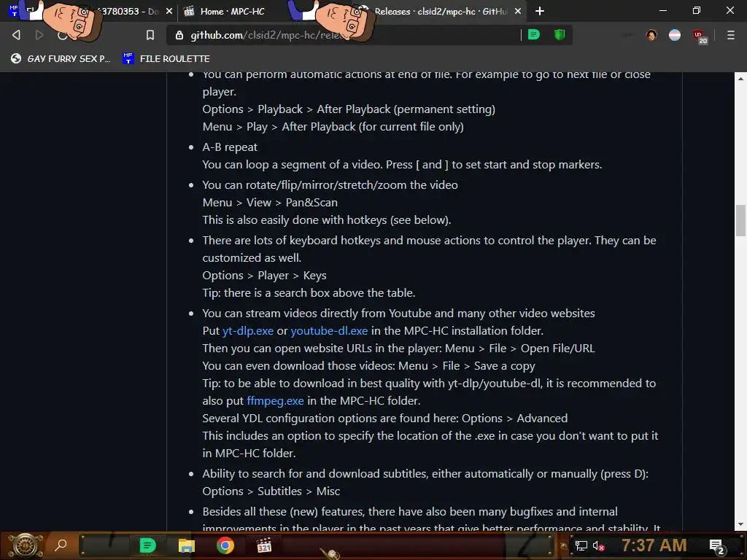Screen dimensions: 747x560
Task: Bookmark this page with the bookmark icon
Action: click(x=150, y=35)
